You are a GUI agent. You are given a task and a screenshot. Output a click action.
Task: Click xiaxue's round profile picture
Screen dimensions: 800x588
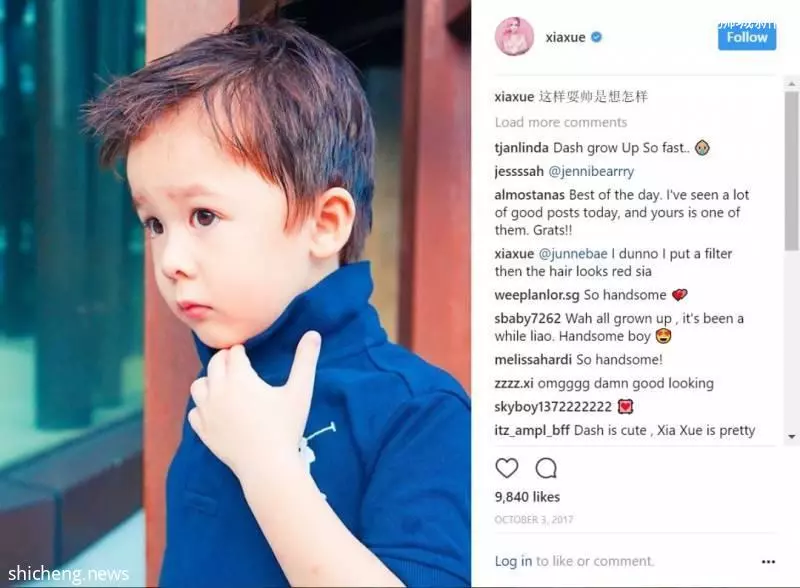click(x=514, y=37)
